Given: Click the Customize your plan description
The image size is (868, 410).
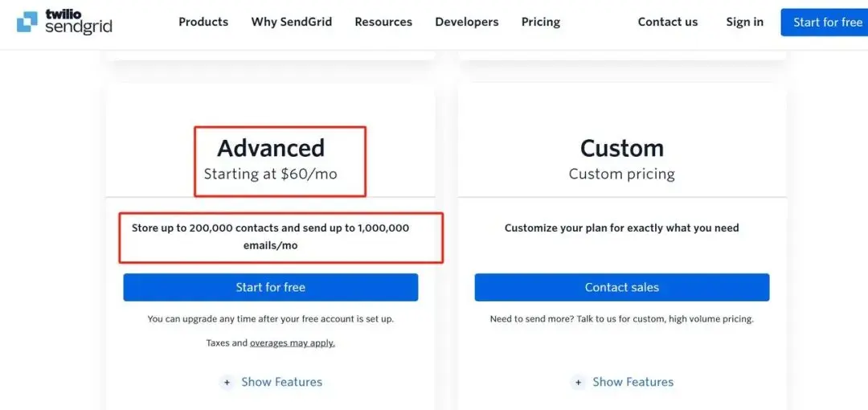Looking at the screenshot, I should [621, 228].
